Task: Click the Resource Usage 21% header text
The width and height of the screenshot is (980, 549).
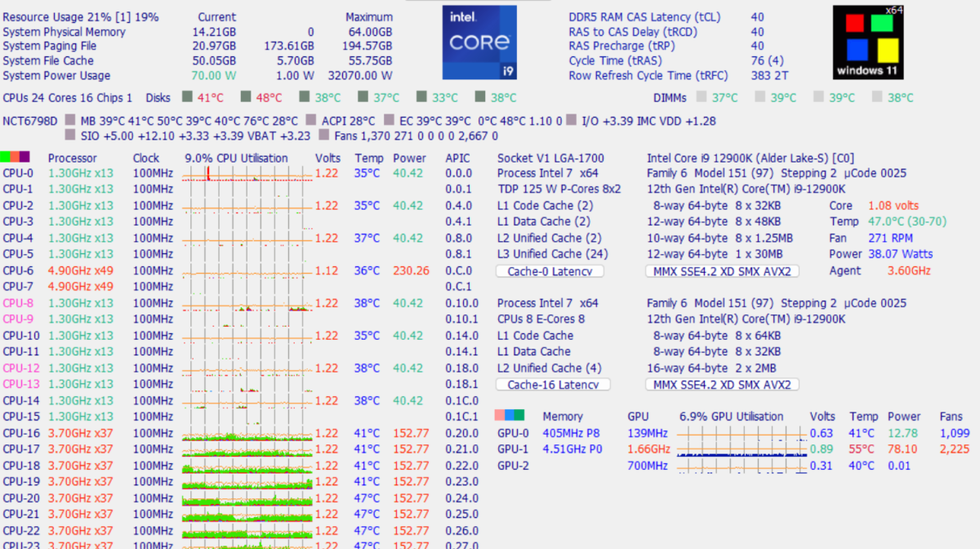Action: (x=81, y=16)
